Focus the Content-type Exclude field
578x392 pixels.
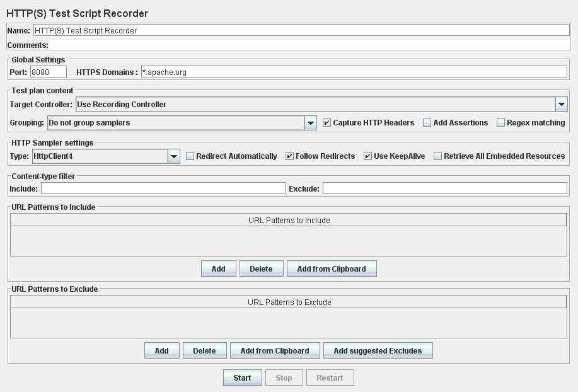click(x=444, y=188)
